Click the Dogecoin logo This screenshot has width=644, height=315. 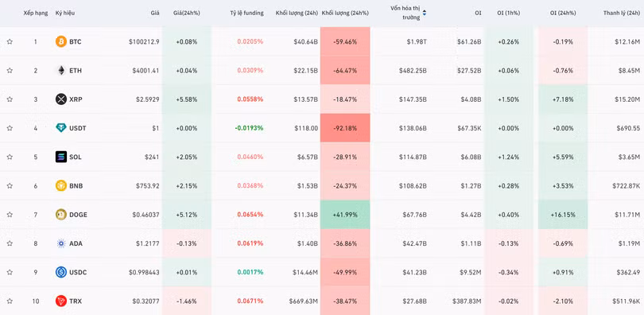click(60, 215)
